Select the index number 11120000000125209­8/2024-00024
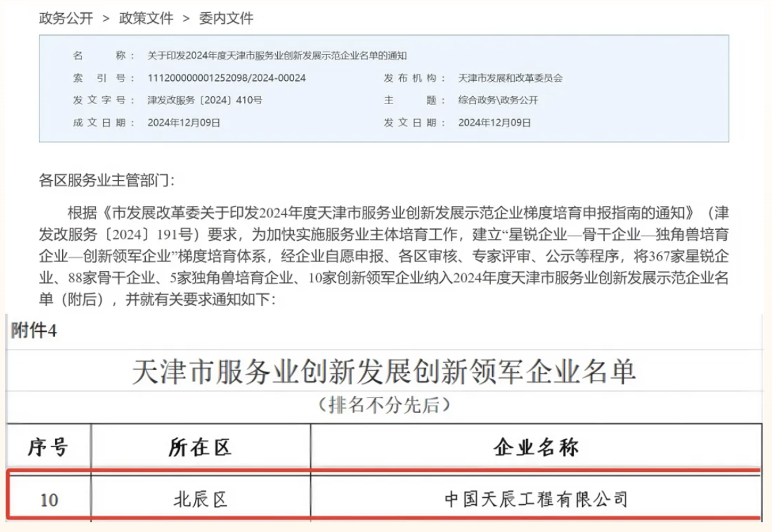The height and width of the screenshot is (532, 772). [x=227, y=78]
